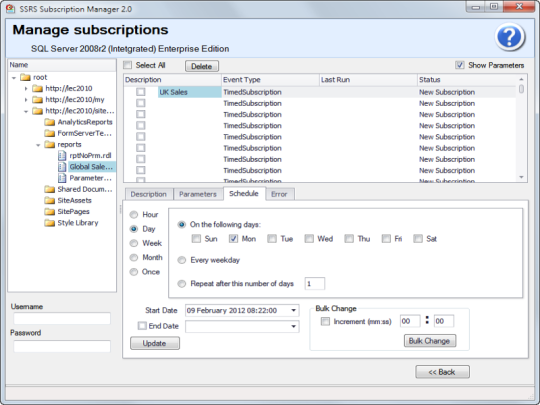This screenshot has height=405, width=540.
Task: Open the FormServerTe... folder icon
Action: (x=50, y=133)
